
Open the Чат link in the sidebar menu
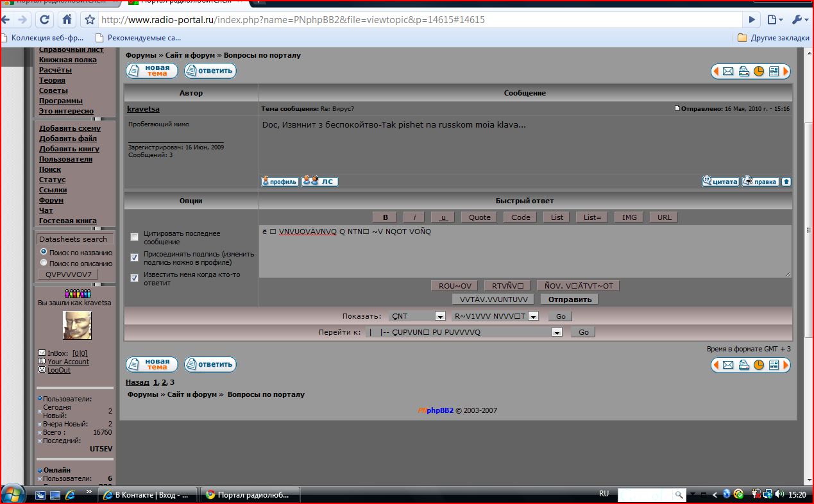click(x=46, y=210)
